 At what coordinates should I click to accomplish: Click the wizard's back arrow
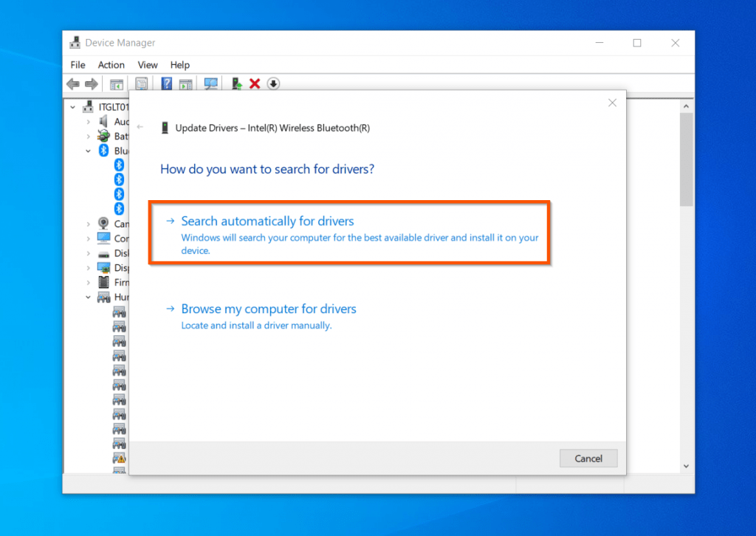coord(140,127)
